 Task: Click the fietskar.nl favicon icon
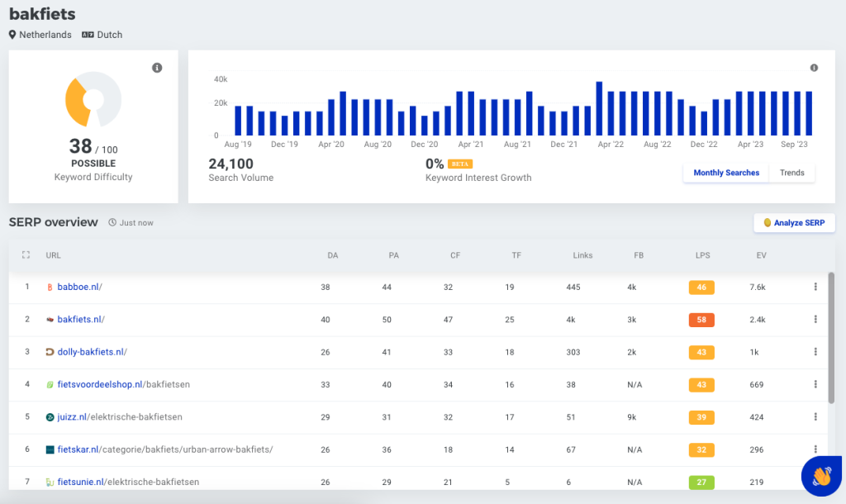coord(50,449)
